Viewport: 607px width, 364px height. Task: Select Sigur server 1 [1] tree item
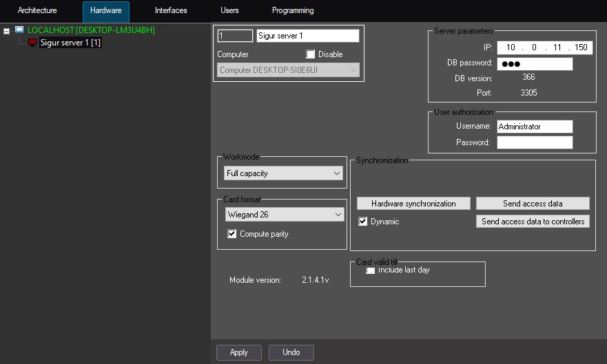coord(70,43)
